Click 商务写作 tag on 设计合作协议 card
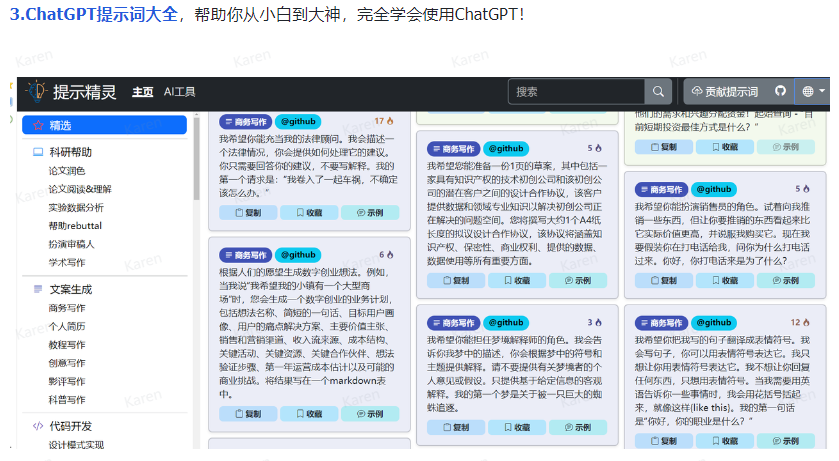839x461 pixels. [x=454, y=149]
